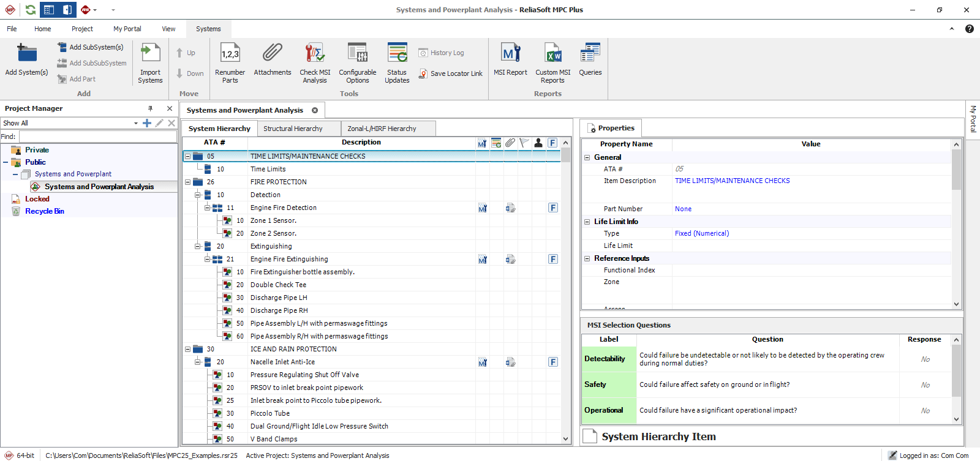Screen dimensions: 980x461
Task: Click the Save Locator Link button
Action: coord(451,73)
